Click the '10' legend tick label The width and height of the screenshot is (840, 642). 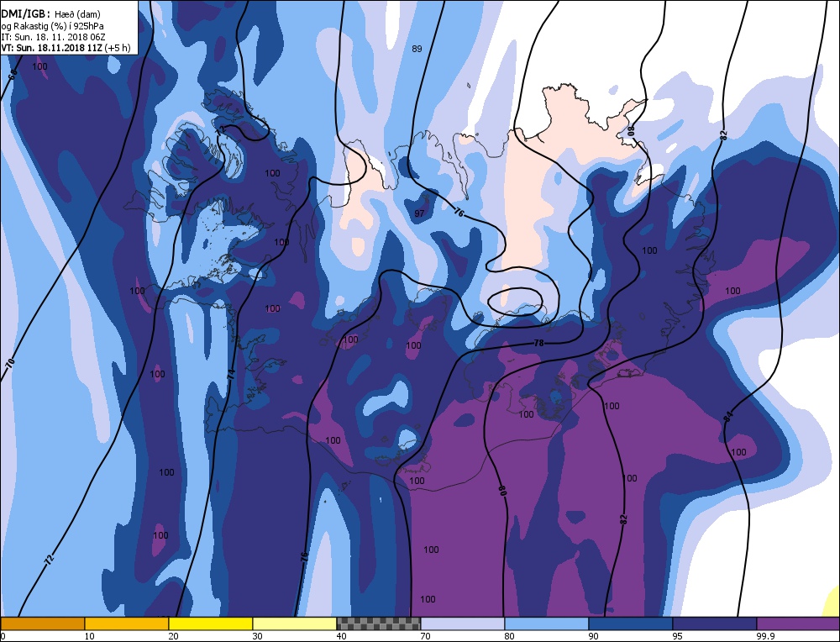tap(89, 636)
